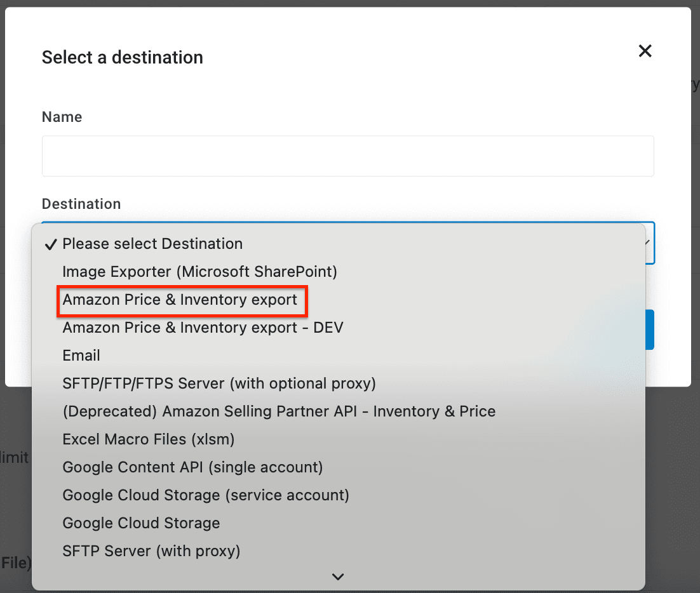Viewport: 700px width, 593px height.
Task: Click the checkmark beside Please select Destination
Action: (x=50, y=243)
